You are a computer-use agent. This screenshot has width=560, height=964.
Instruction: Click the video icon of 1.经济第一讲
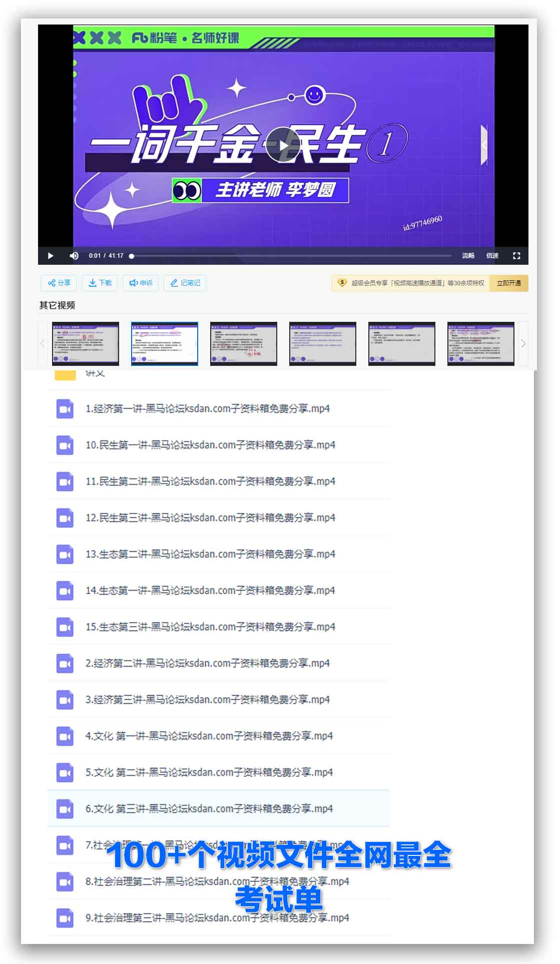pos(65,408)
